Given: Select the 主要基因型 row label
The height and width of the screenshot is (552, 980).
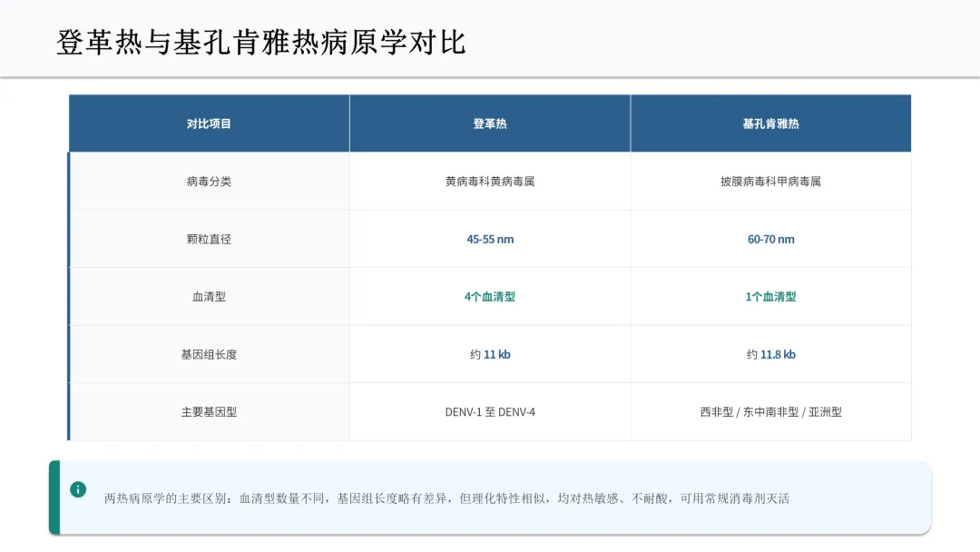Looking at the screenshot, I should tap(209, 412).
